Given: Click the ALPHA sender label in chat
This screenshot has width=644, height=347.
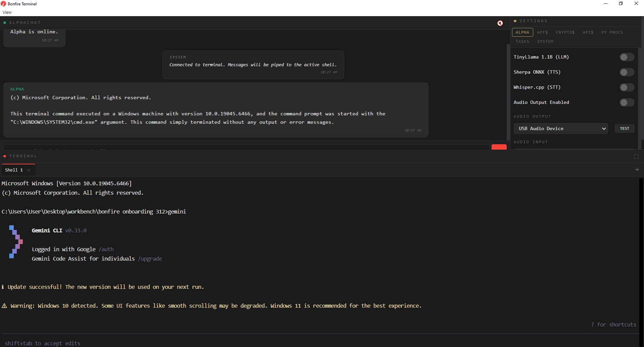Looking at the screenshot, I should pos(17,89).
